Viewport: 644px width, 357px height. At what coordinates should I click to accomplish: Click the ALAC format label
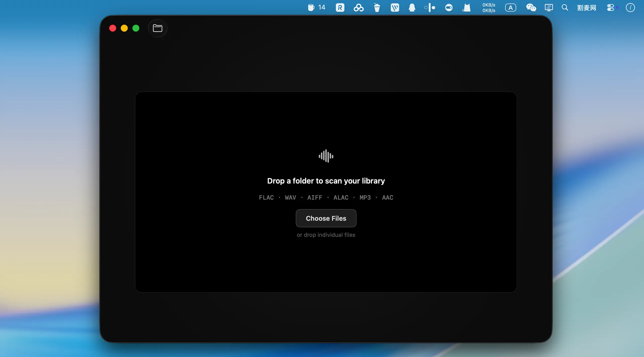point(341,198)
